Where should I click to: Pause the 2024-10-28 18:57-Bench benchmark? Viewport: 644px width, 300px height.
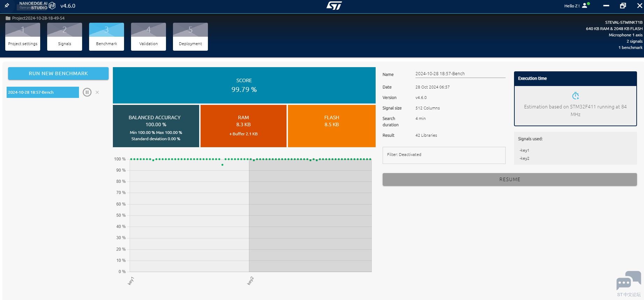click(x=87, y=92)
